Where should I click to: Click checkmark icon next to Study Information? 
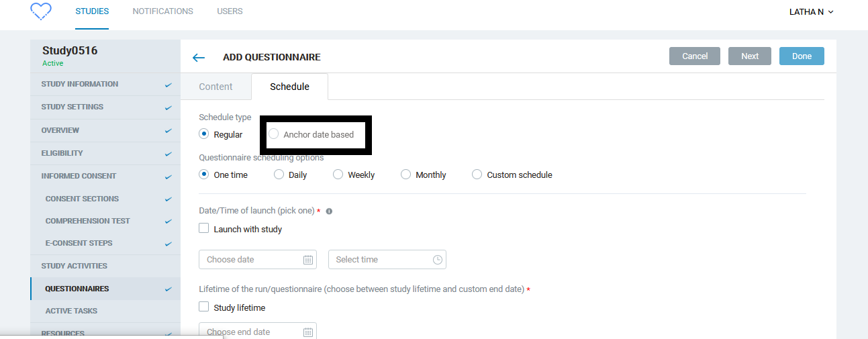168,85
